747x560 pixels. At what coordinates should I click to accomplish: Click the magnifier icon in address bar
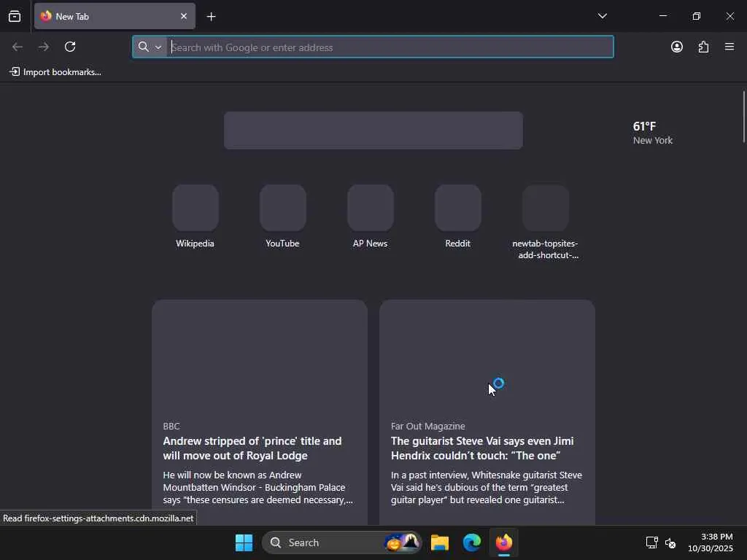(144, 47)
